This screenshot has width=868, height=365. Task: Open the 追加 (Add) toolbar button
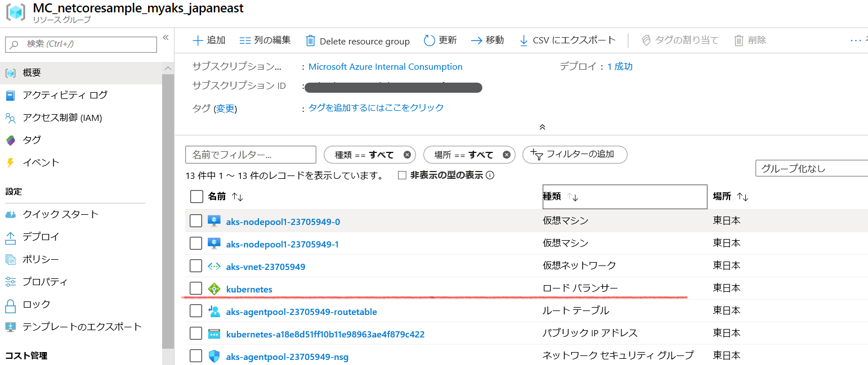point(209,40)
